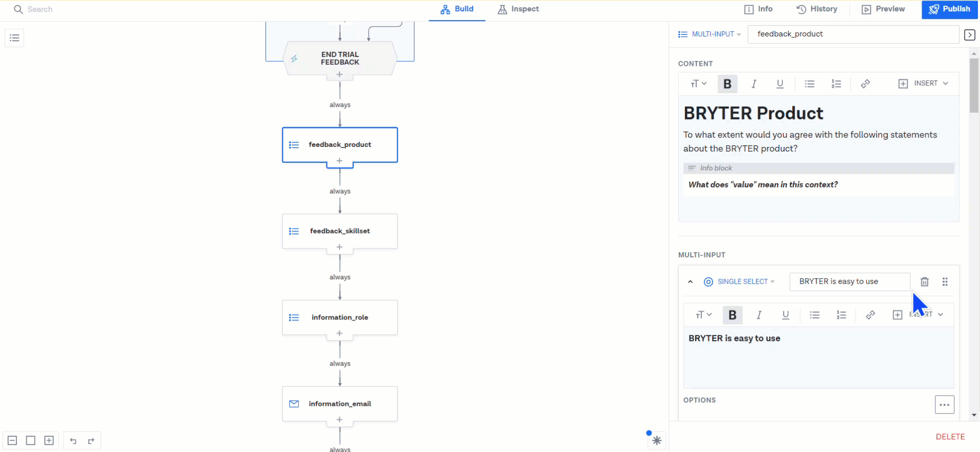The image size is (980, 452).
Task: Publish the module
Action: point(950,9)
